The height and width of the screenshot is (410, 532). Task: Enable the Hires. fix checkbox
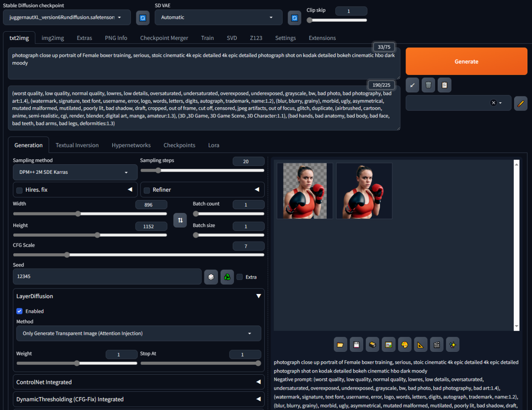[x=20, y=190]
